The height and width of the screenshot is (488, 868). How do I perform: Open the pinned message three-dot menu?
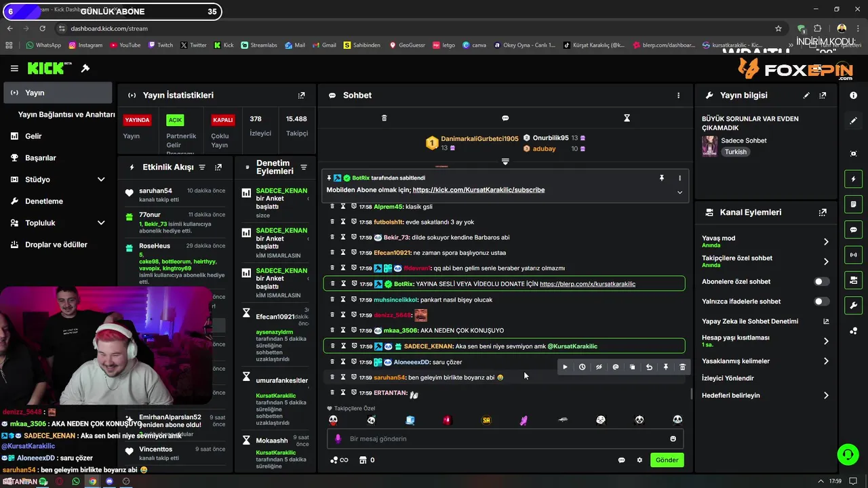tap(679, 178)
